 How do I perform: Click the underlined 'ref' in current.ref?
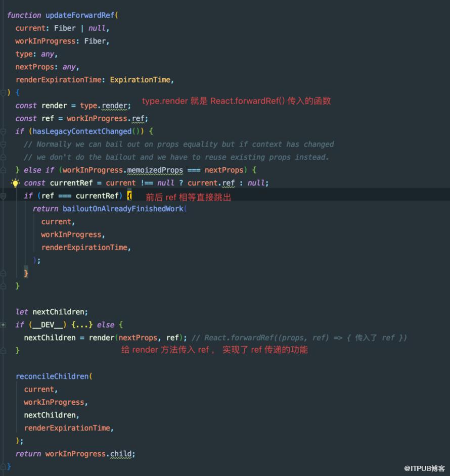click(x=229, y=183)
